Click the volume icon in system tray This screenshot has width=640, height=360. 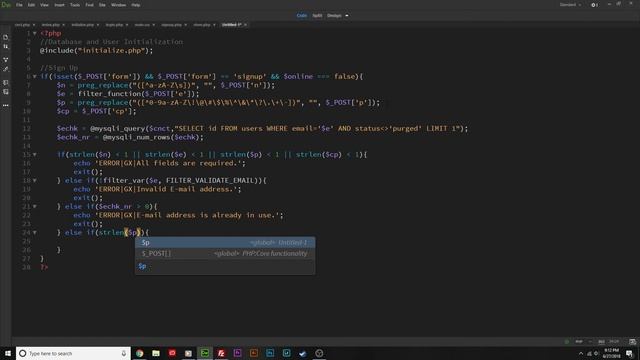pyautogui.click(x=596, y=353)
